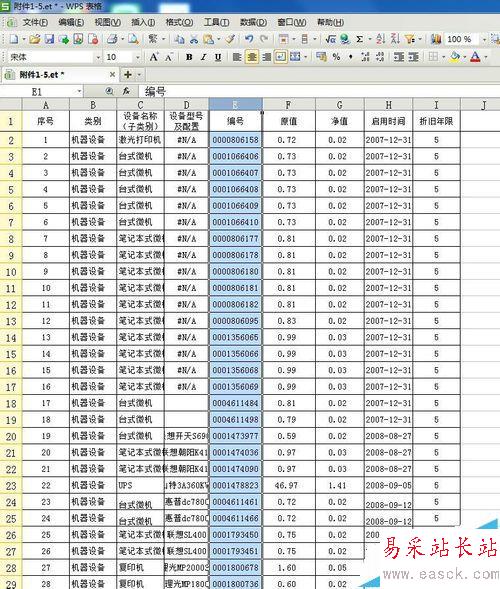Activate the Format Painter brush

coord(230,39)
